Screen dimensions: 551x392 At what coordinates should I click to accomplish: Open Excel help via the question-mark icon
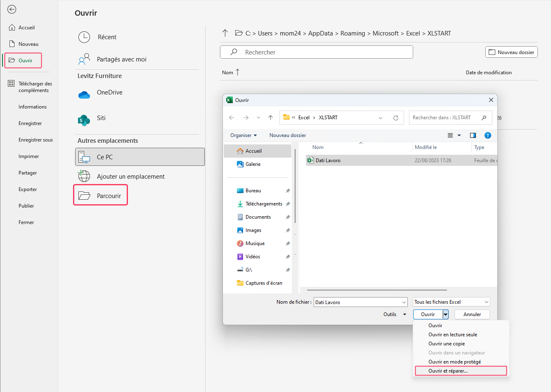pos(488,135)
